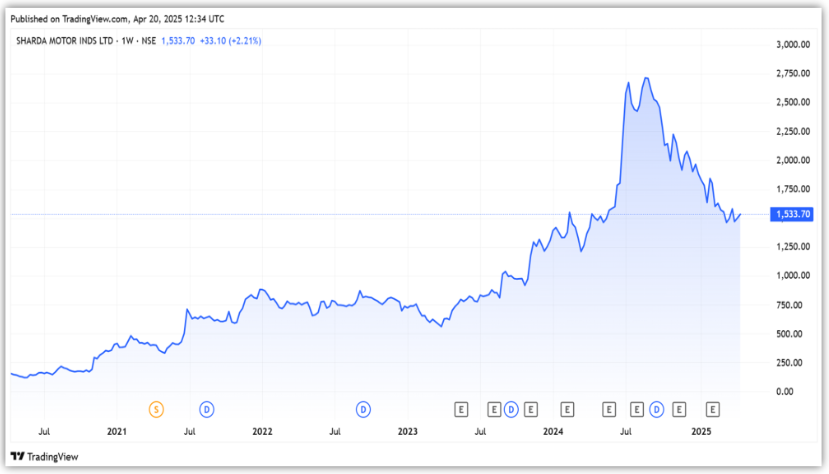Click the 2022 label on time axis
The image size is (829, 474).
click(262, 431)
